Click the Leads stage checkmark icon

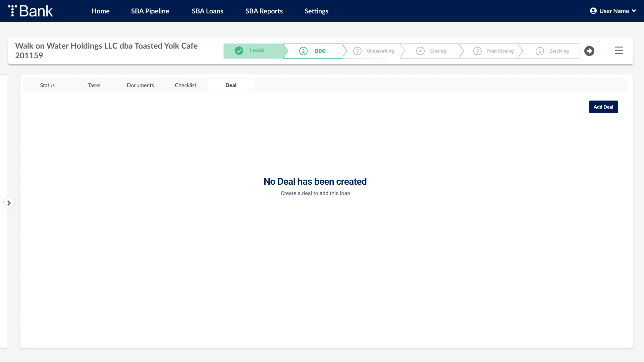click(x=239, y=51)
